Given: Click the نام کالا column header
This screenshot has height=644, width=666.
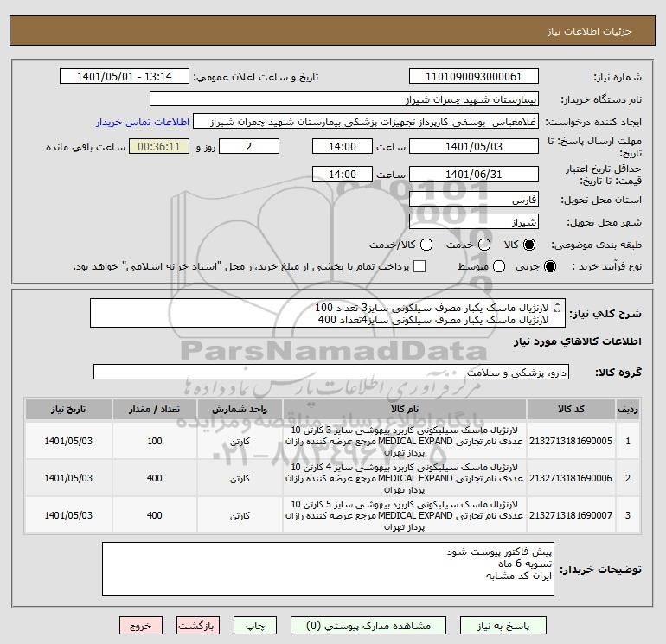Looking at the screenshot, I should point(405,409).
